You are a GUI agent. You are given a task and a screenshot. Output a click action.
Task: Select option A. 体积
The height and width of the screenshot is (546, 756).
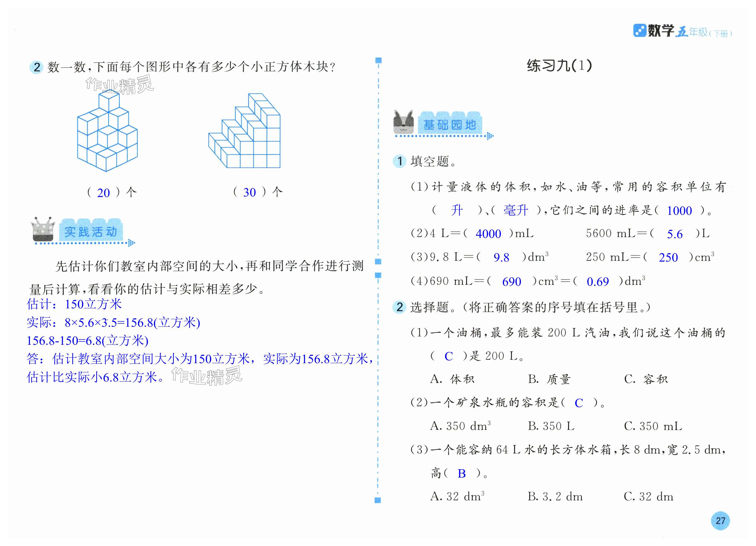coord(452,379)
